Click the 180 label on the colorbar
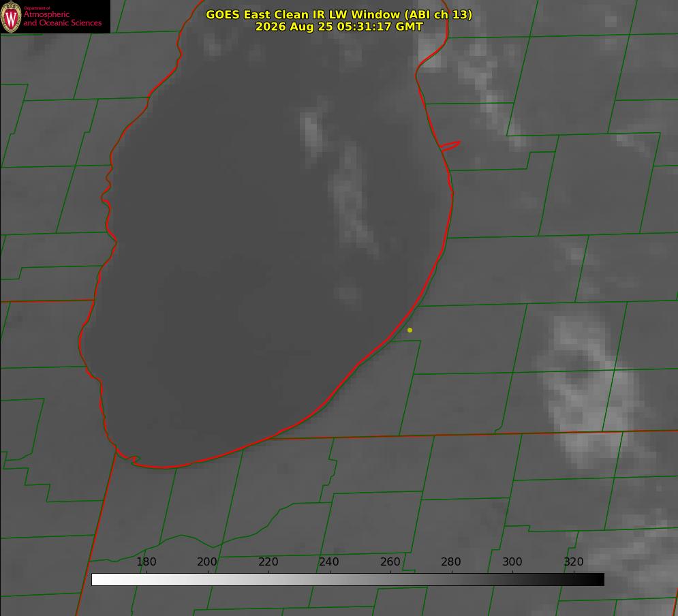The height and width of the screenshot is (616, 678). (146, 561)
